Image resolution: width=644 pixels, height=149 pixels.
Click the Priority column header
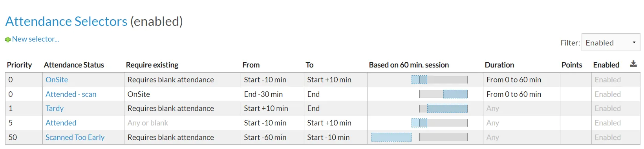19,65
